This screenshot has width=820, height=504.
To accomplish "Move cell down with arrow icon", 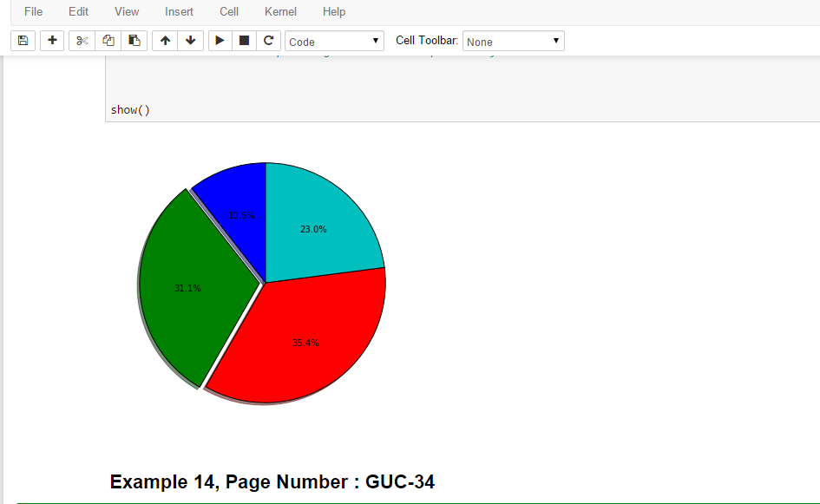I will coord(190,41).
